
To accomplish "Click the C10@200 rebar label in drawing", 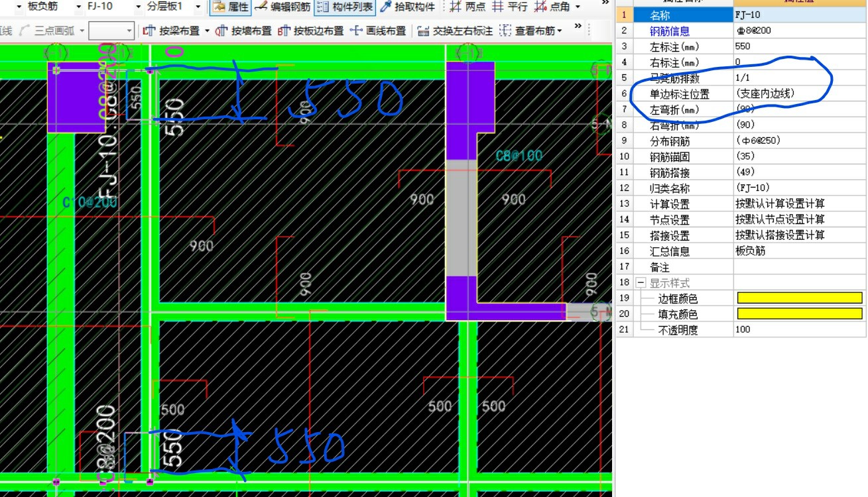I will [90, 201].
